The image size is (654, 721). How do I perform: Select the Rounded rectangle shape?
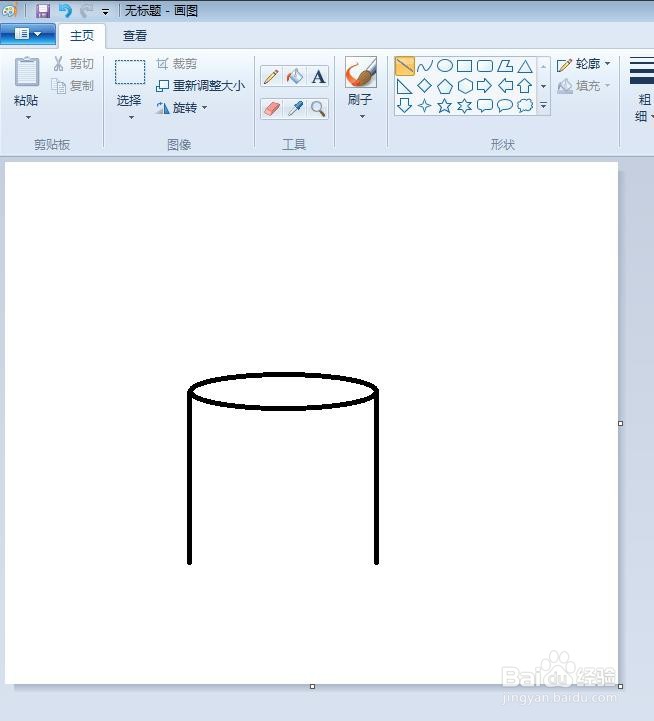485,66
